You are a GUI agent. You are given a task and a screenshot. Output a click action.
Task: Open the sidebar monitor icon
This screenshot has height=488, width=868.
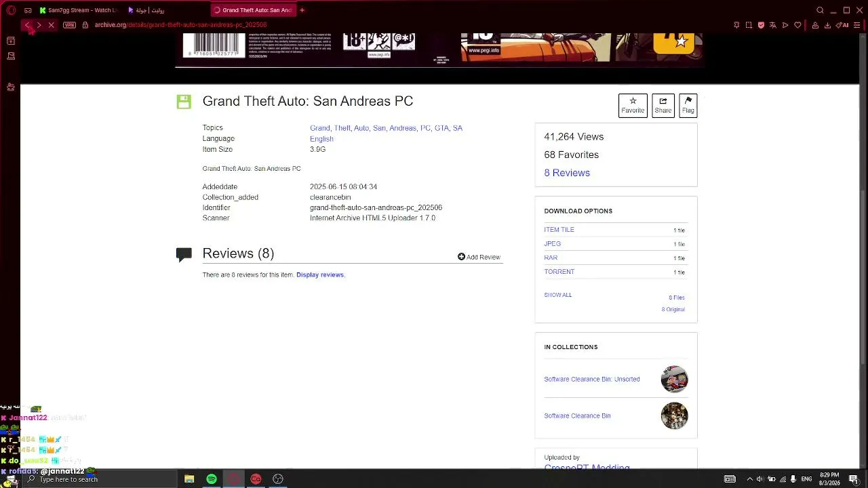coord(11,56)
